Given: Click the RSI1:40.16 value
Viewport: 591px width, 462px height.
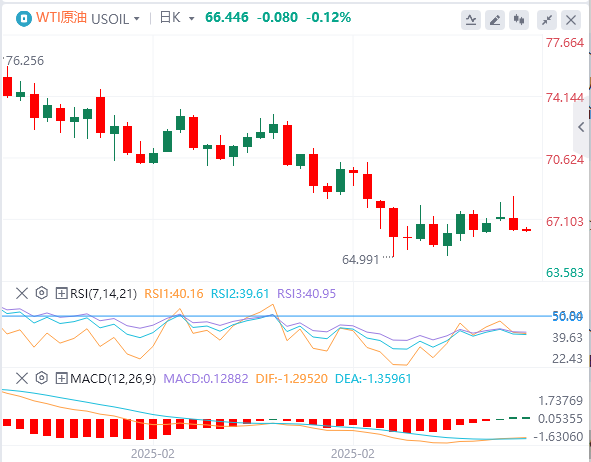Looking at the screenshot, I should pyautogui.click(x=174, y=294).
